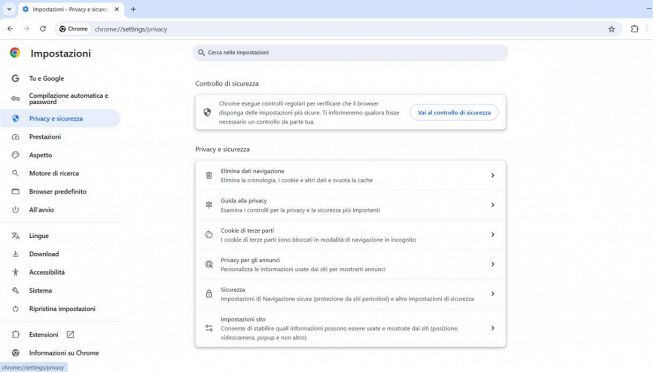Image resolution: width=653 pixels, height=372 pixels.
Task: Expand the Sicurezza row chevron
Action: [493, 294]
